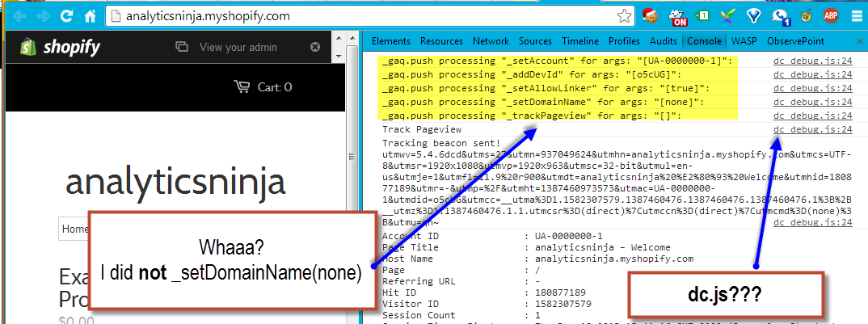Open the WASP tab in DevTools

coord(744,41)
